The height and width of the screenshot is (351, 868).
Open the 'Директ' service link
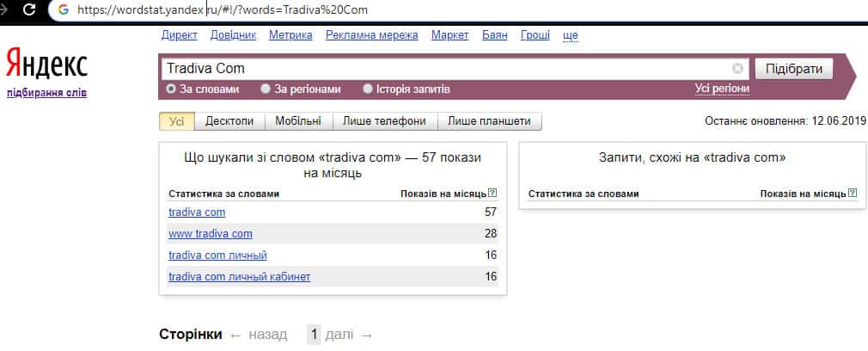tap(180, 35)
